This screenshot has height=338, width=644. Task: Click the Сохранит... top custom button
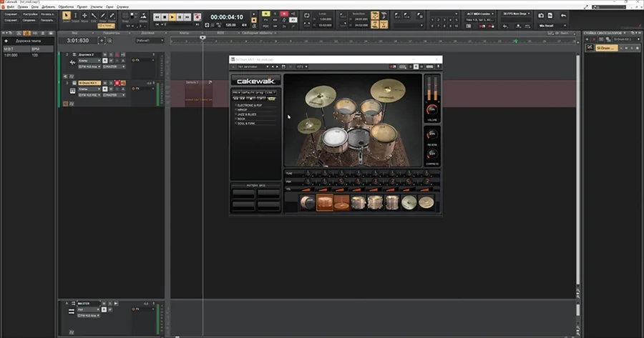pos(11,14)
